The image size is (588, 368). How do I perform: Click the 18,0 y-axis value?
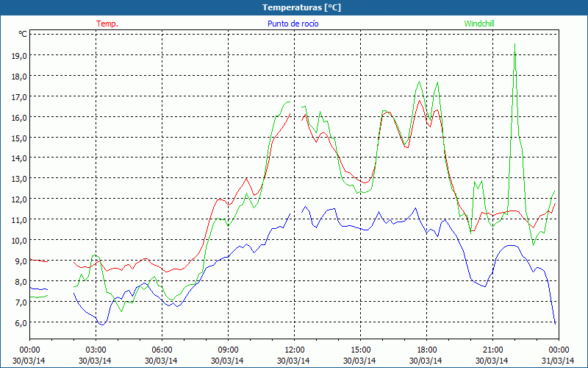[19, 77]
